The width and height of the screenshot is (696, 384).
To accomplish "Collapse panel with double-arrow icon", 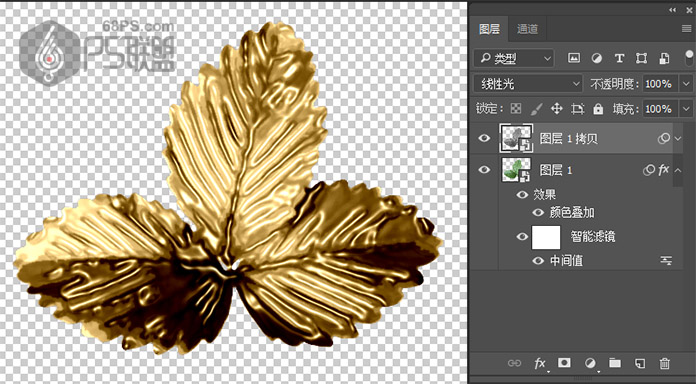I will (x=673, y=9).
